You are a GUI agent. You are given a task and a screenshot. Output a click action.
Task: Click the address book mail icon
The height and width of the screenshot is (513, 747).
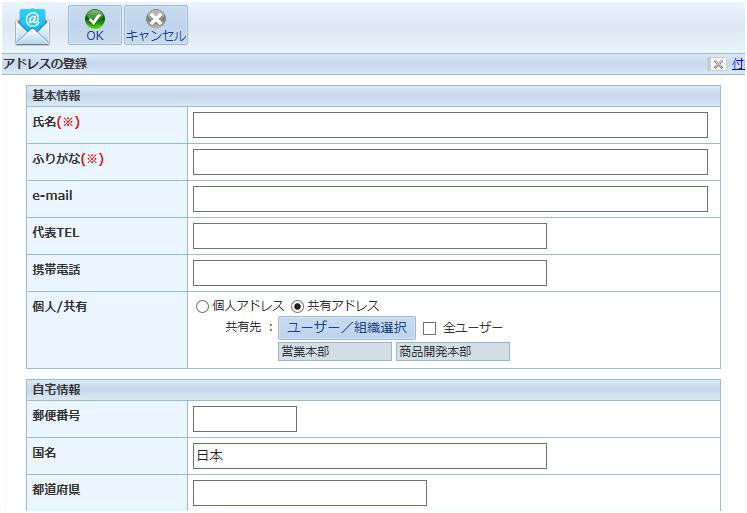point(32,26)
